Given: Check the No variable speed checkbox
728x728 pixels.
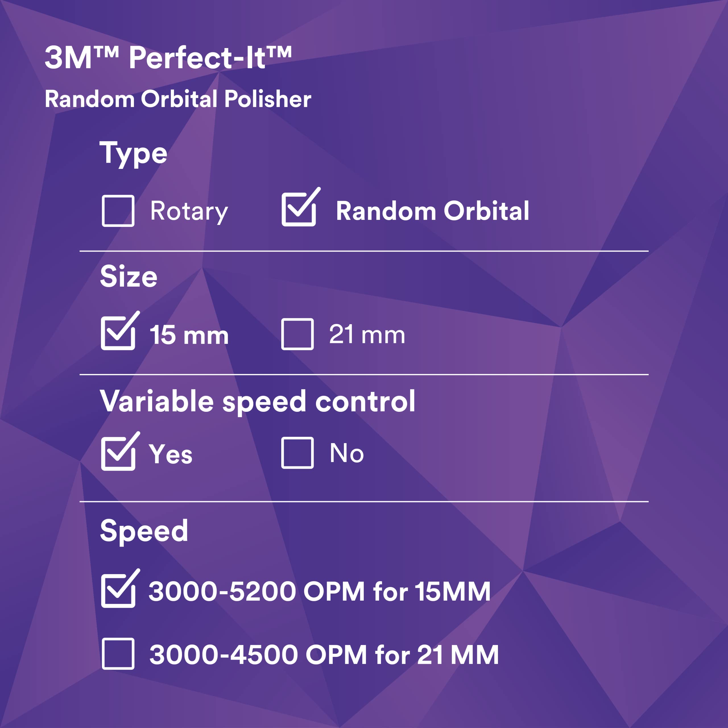Looking at the screenshot, I should (x=297, y=453).
